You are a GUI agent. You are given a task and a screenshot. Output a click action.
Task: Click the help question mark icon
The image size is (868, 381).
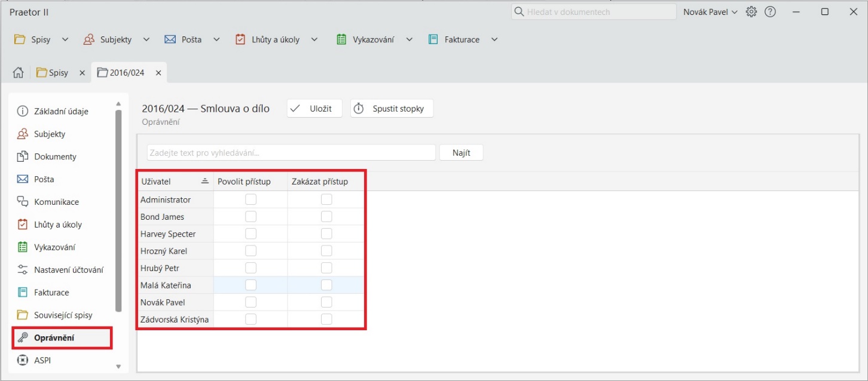coord(770,12)
